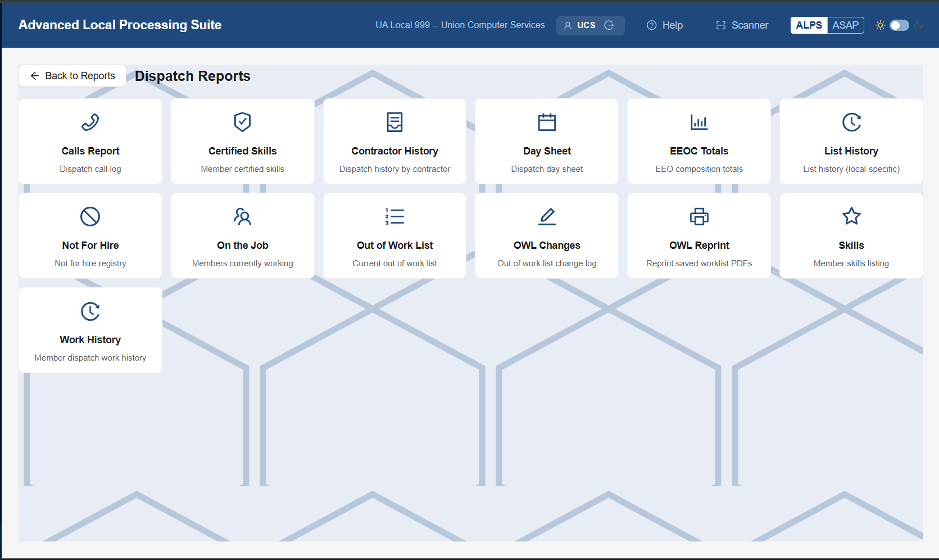
Task: Select the Contractor History title
Action: 394,151
